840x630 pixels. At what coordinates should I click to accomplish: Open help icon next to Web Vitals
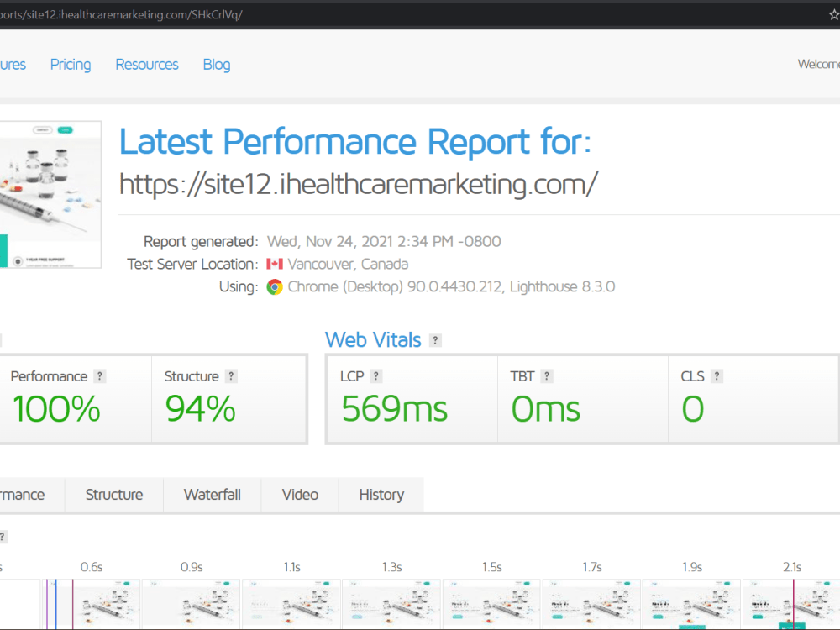point(435,340)
